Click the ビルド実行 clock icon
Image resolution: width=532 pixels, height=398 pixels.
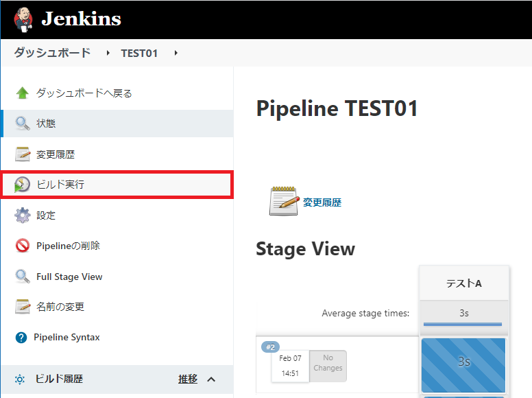[23, 185]
